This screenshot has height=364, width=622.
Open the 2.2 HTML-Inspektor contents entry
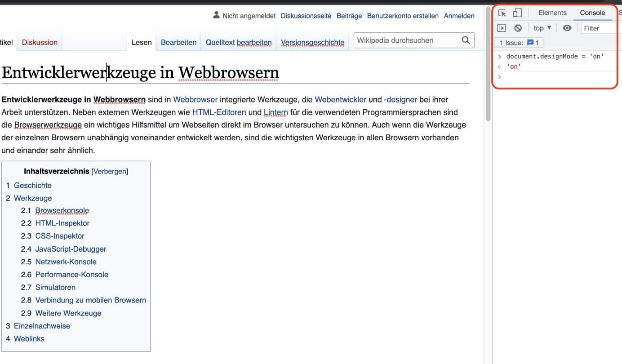(62, 223)
